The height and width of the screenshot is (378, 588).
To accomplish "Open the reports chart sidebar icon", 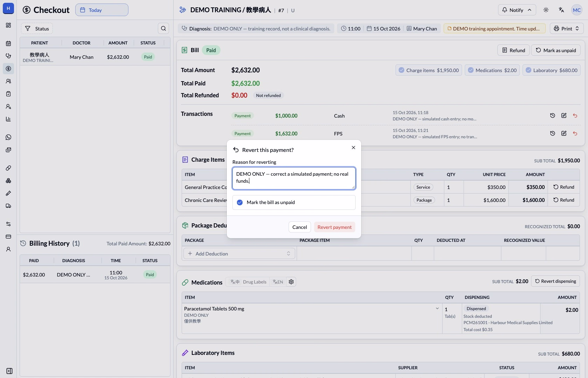I will [x=8, y=119].
